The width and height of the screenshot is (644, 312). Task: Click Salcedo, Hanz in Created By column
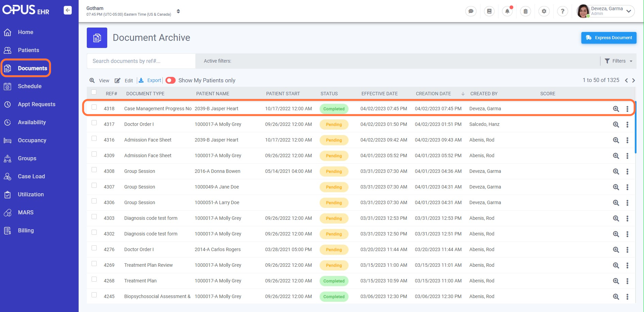(484, 124)
